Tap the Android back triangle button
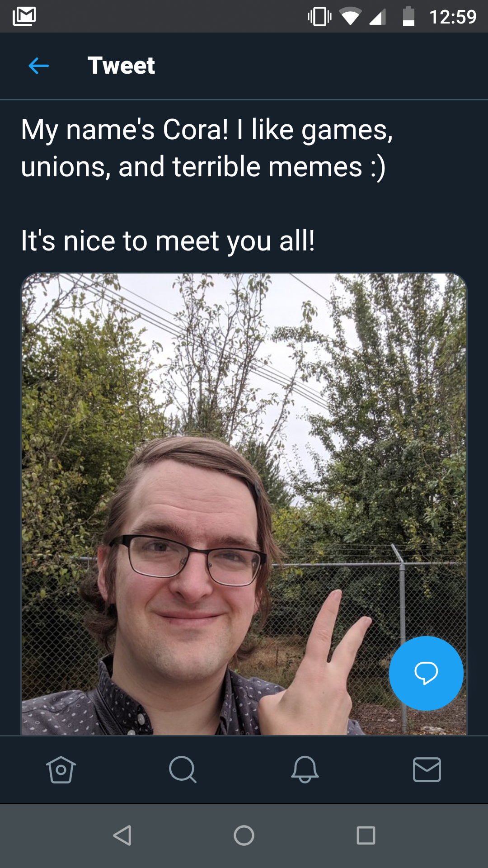This screenshot has width=488, height=868. [x=122, y=835]
